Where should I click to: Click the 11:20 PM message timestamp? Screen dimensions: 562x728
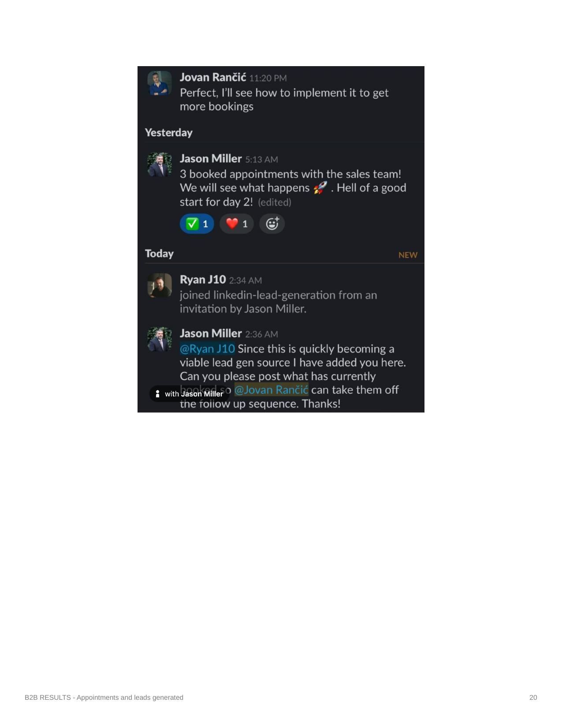pos(268,78)
